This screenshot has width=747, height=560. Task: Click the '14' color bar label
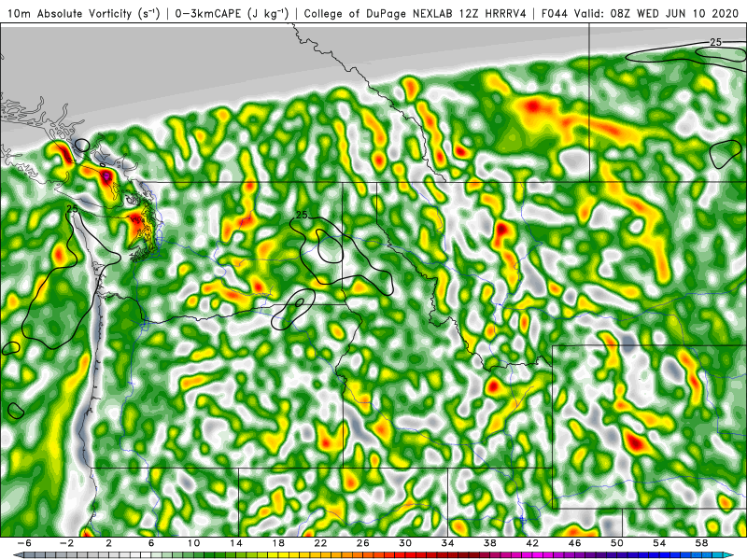click(236, 543)
